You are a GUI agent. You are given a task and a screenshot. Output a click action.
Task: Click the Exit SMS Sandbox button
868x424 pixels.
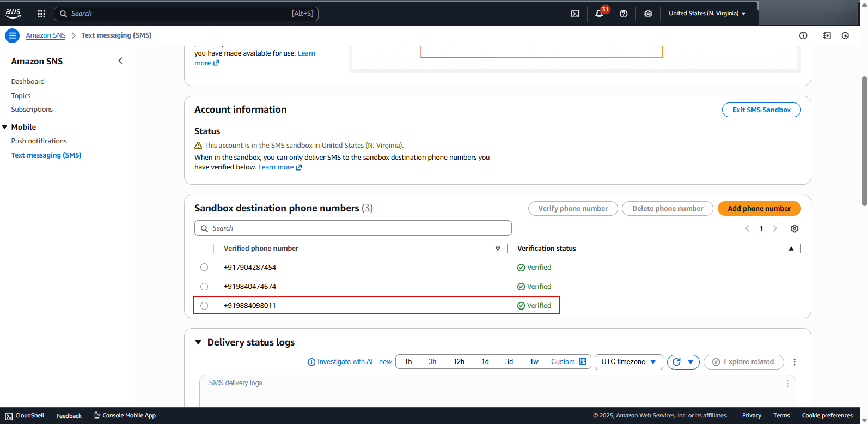tap(761, 110)
